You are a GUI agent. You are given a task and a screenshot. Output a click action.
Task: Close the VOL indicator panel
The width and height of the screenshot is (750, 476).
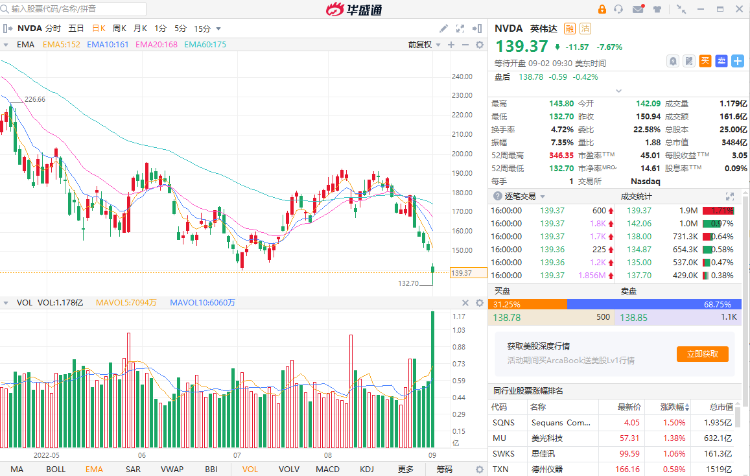(465, 303)
